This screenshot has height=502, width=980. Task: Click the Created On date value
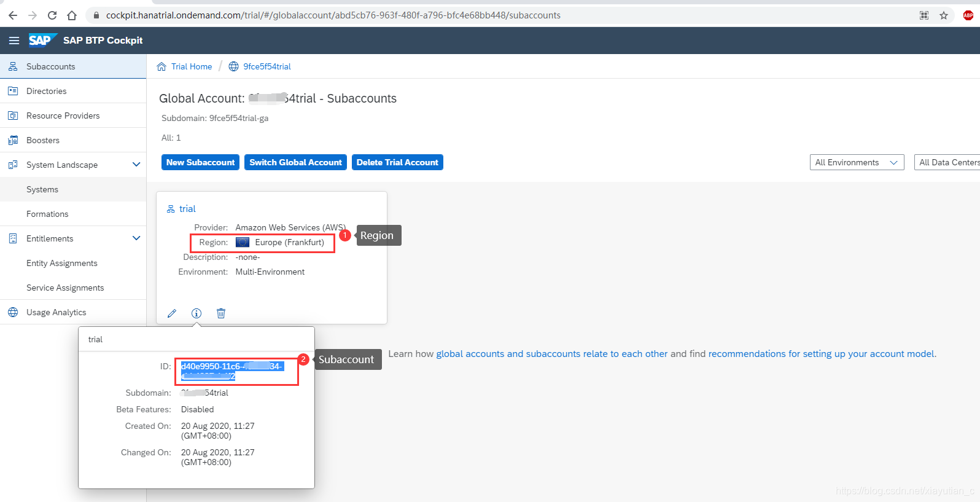(x=217, y=431)
